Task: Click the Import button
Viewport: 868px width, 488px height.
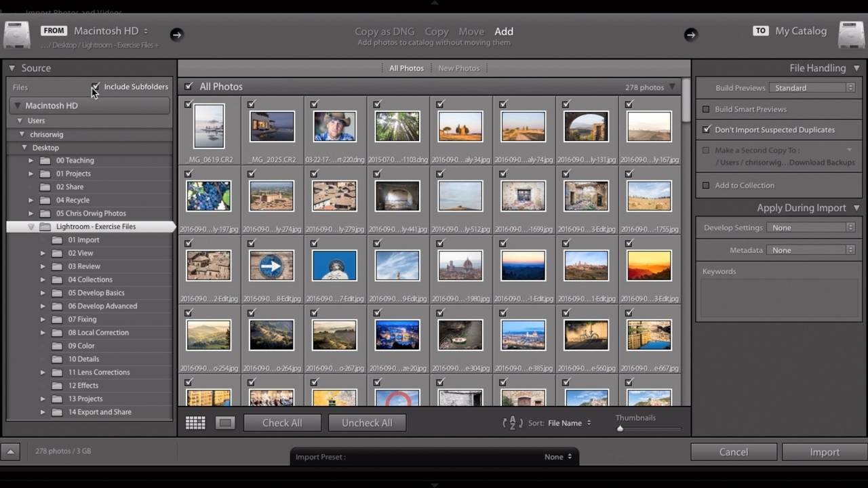Action: (x=824, y=452)
